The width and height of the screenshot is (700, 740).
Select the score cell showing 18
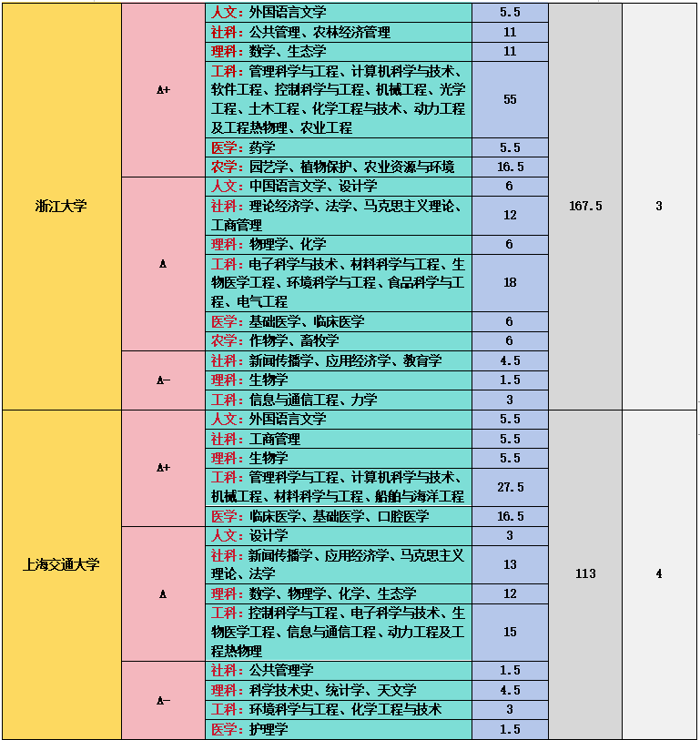pos(510,283)
